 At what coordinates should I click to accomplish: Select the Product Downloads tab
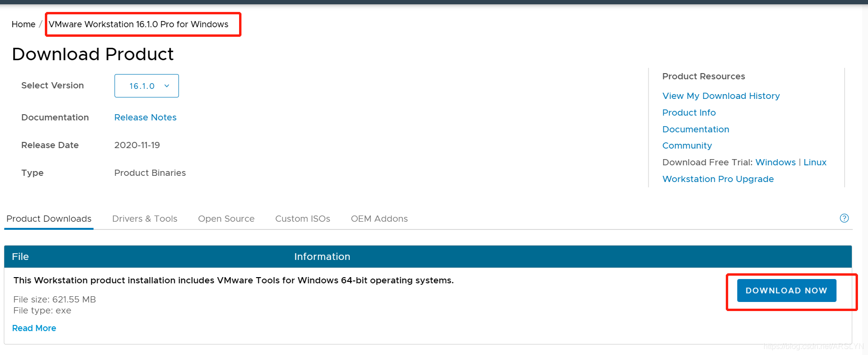(x=49, y=219)
